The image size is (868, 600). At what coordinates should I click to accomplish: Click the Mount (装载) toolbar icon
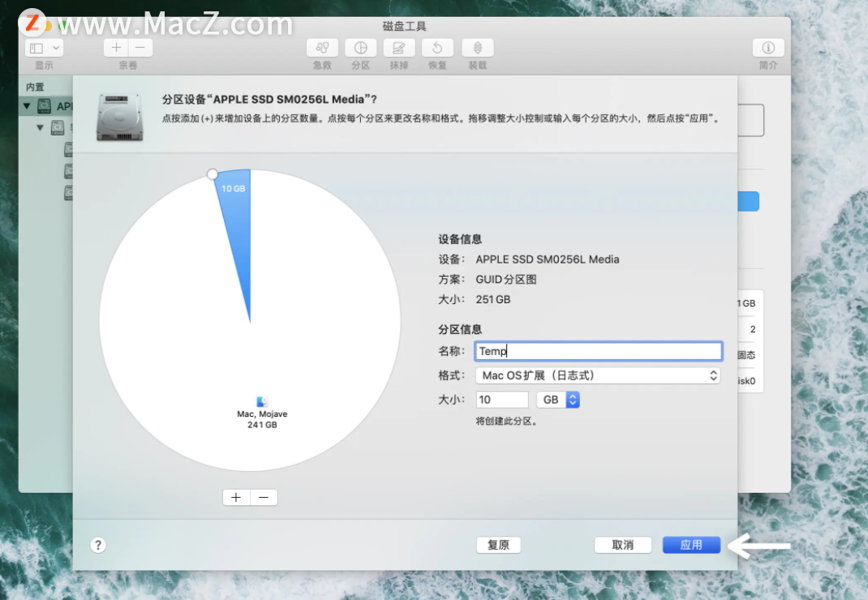pos(477,48)
